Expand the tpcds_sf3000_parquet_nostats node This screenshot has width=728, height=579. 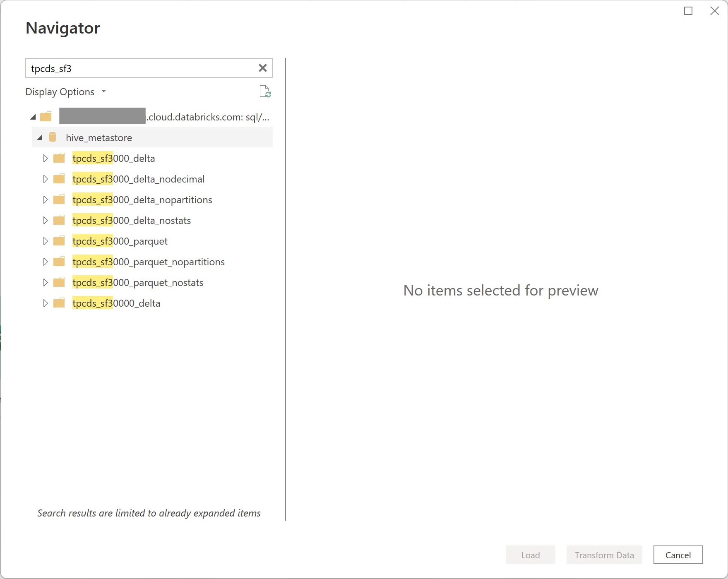pyautogui.click(x=45, y=282)
